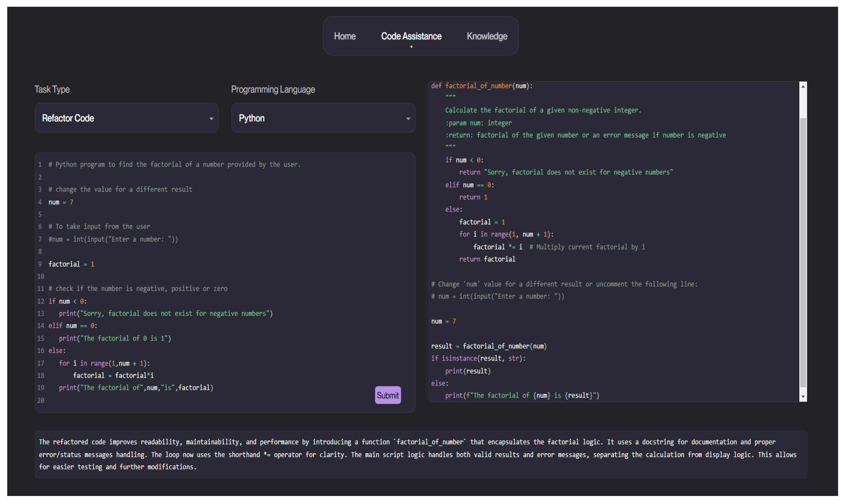843x504 pixels.
Task: Click the Task Type label
Action: [52, 89]
